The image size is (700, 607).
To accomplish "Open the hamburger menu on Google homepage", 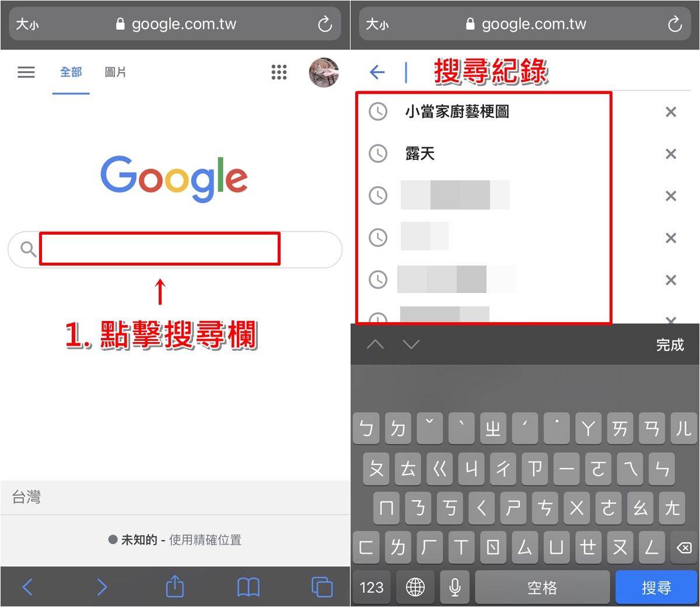I will [x=26, y=72].
